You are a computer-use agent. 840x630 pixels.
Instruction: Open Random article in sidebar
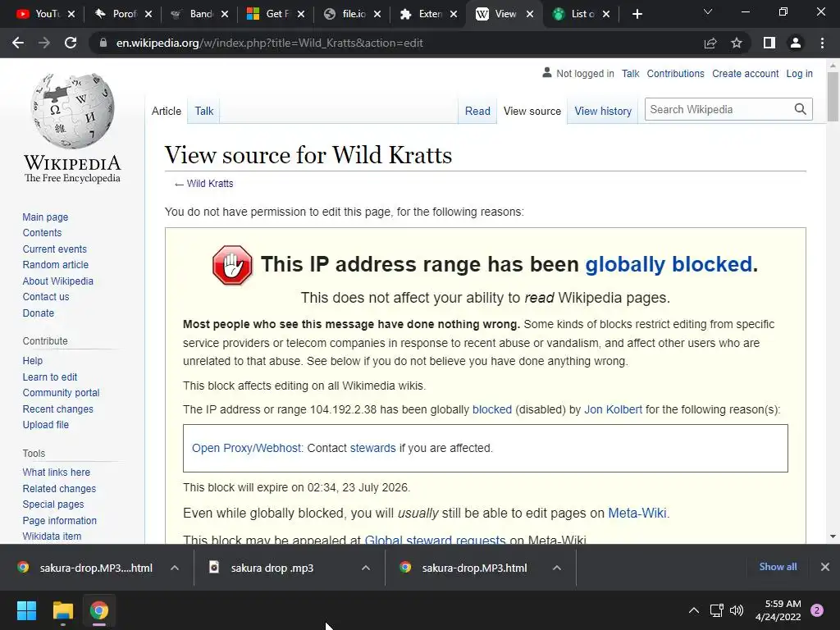55,265
